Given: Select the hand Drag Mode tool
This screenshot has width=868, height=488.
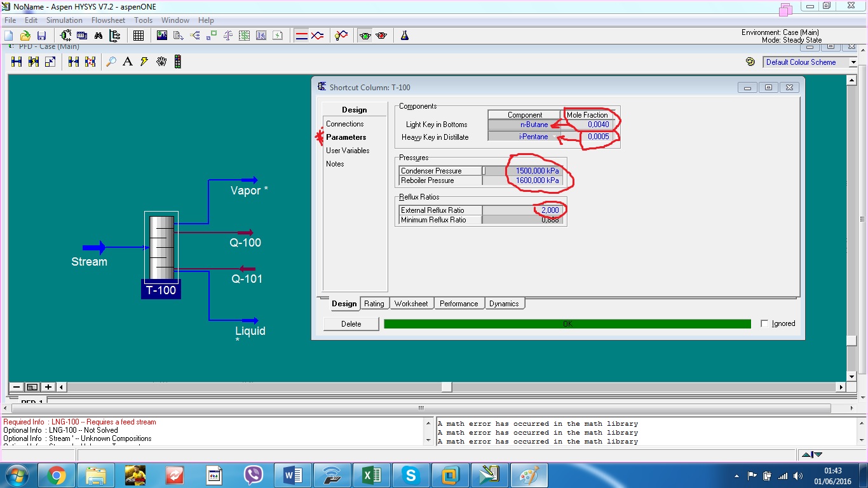Looking at the screenshot, I should [161, 62].
